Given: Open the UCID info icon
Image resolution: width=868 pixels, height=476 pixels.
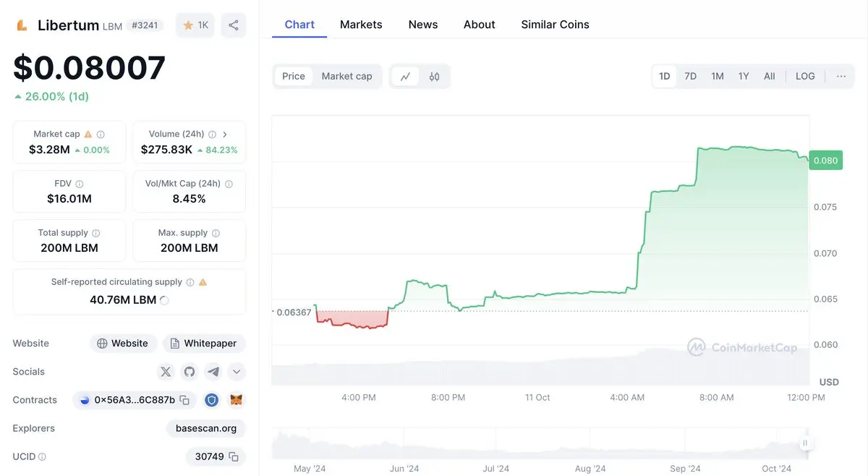Looking at the screenshot, I should click(42, 457).
